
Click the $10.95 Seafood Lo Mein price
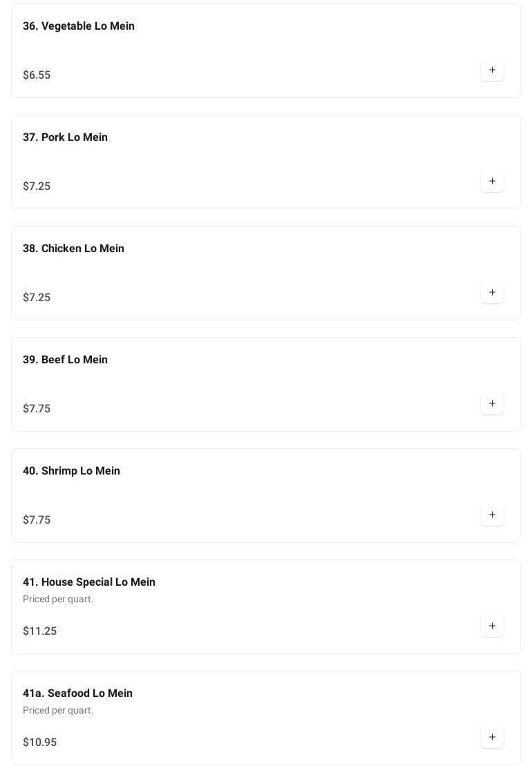pyautogui.click(x=39, y=743)
